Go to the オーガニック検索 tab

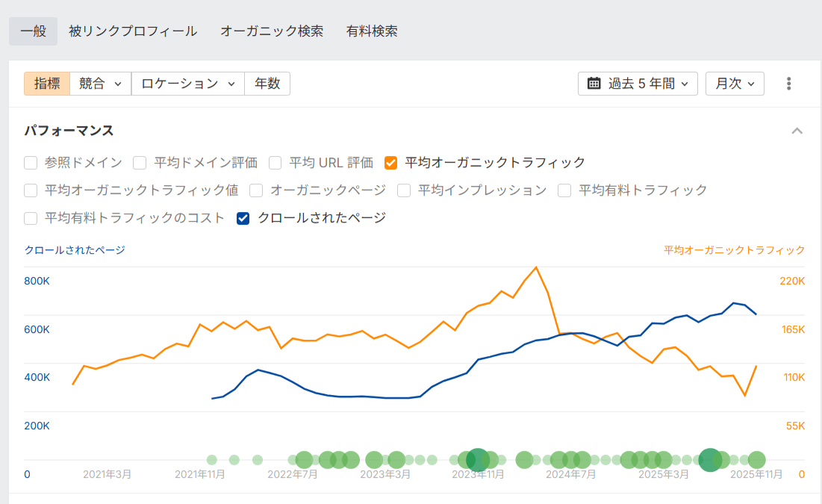[272, 31]
